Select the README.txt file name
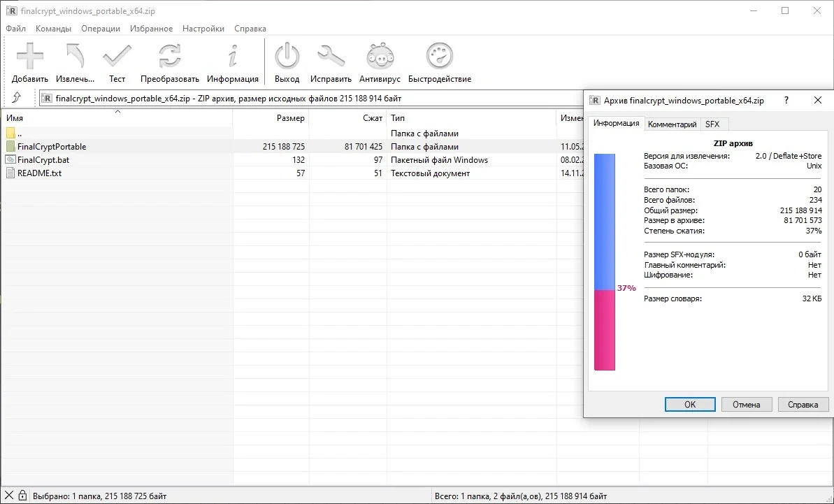 pos(39,173)
